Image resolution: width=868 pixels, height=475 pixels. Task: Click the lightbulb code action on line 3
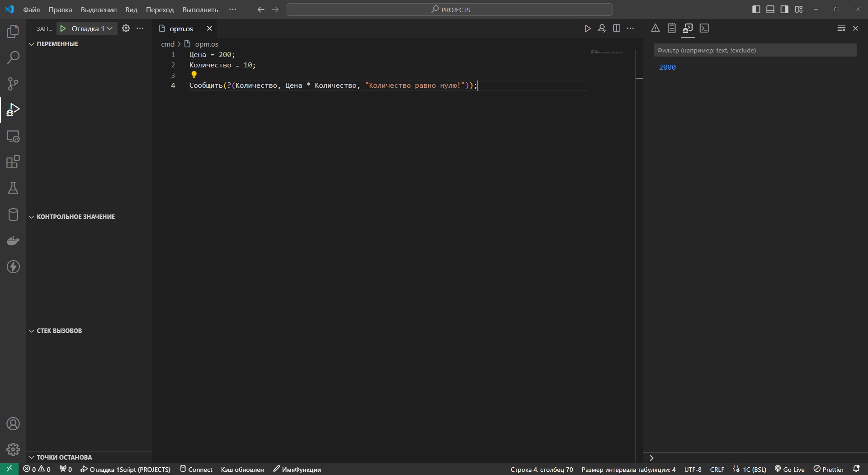(x=194, y=75)
